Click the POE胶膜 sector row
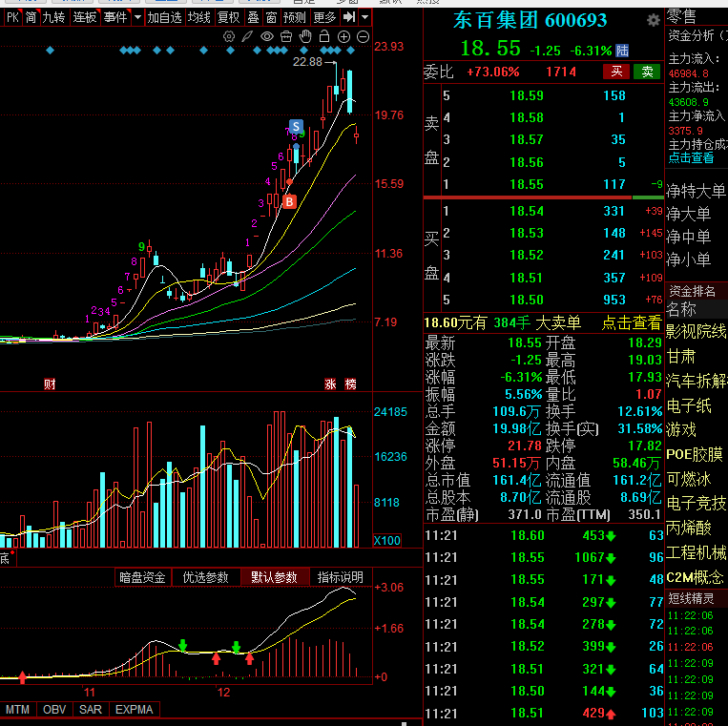Screen dimensions: 728x726 [x=697, y=454]
